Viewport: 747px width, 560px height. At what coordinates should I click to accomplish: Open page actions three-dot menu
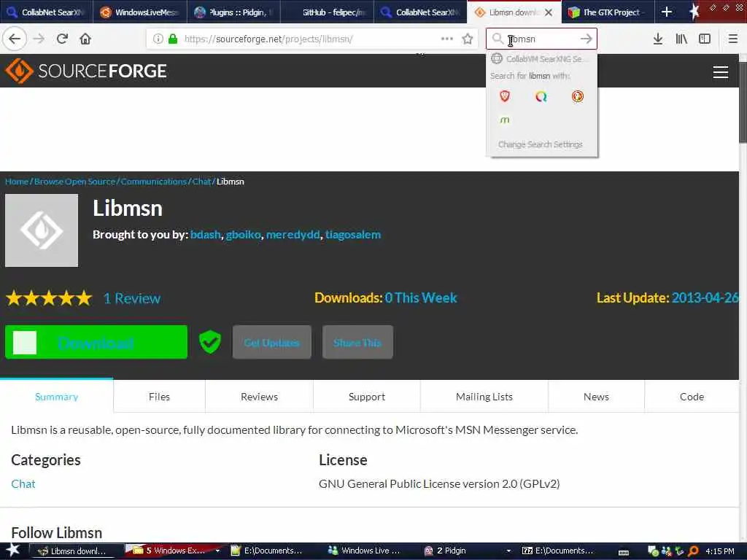(x=447, y=39)
